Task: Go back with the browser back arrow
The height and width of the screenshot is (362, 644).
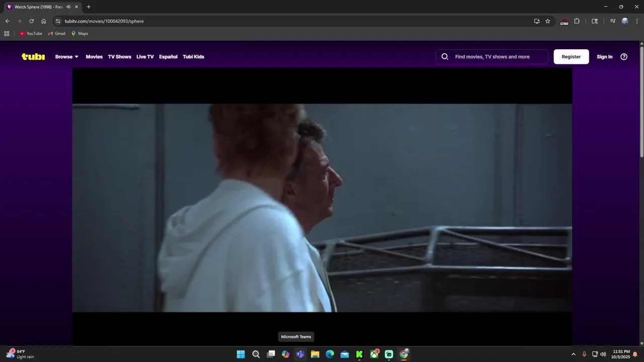Action: [x=7, y=21]
